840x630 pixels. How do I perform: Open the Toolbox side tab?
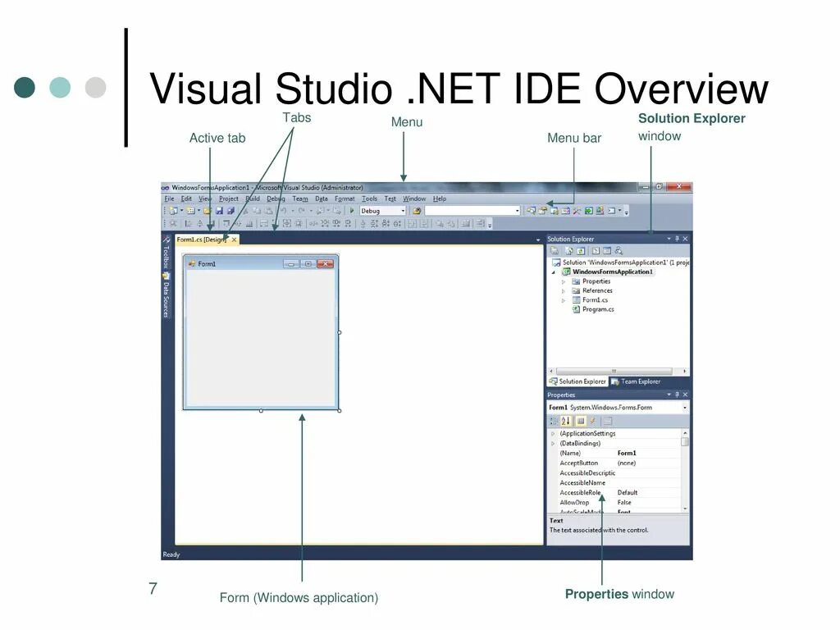click(167, 253)
